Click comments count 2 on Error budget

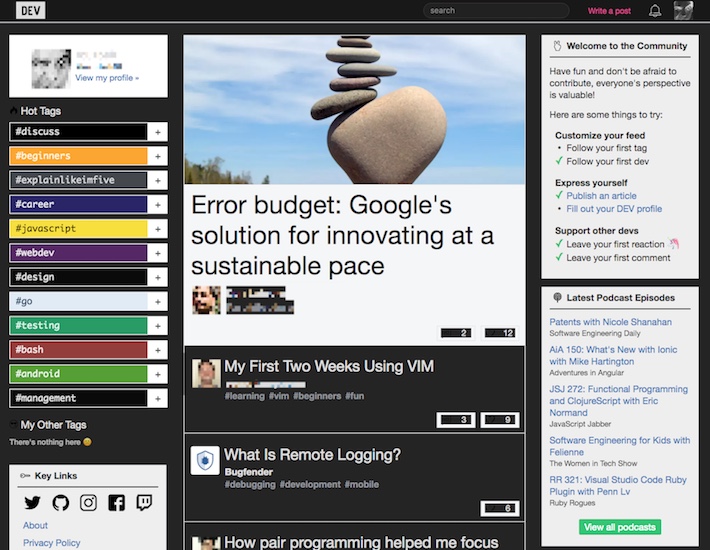tap(456, 333)
